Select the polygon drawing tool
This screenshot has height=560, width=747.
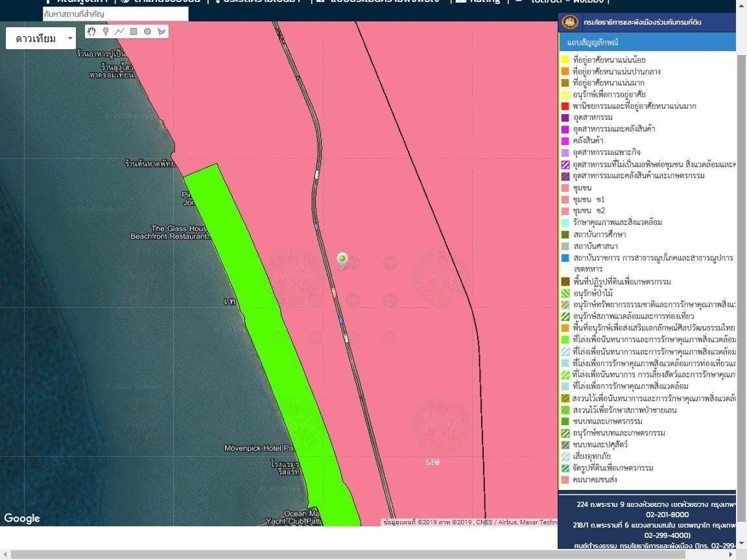161,31
